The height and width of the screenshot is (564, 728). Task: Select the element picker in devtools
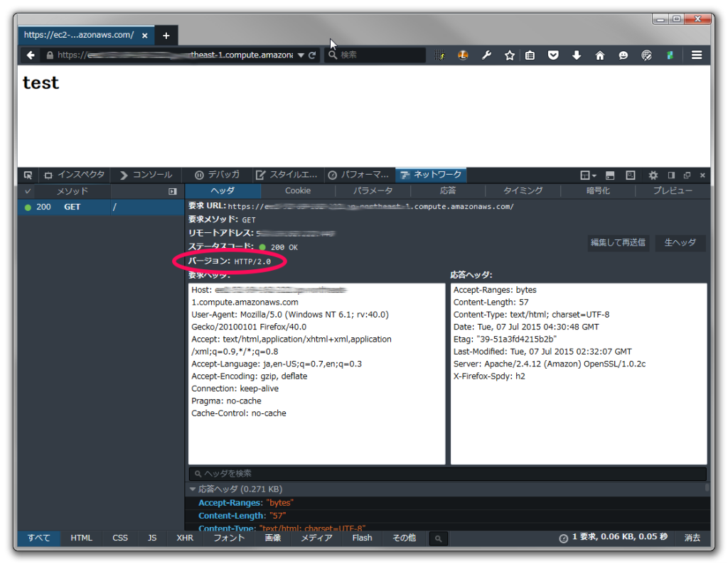click(x=28, y=175)
